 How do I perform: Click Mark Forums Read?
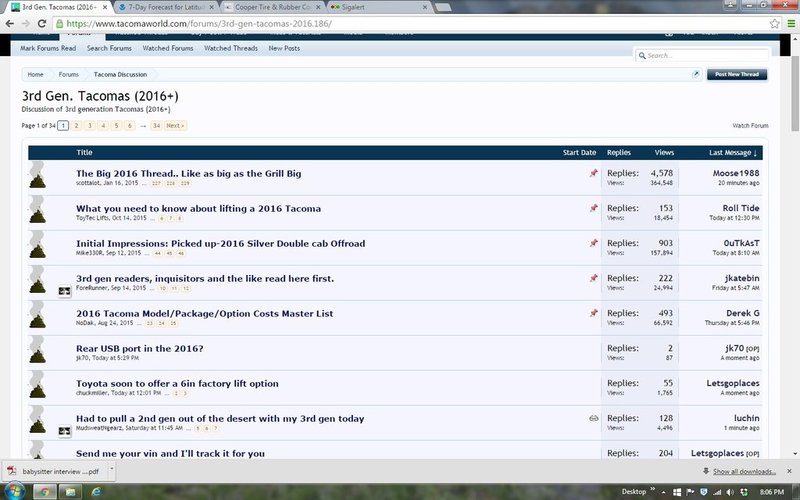click(x=48, y=48)
